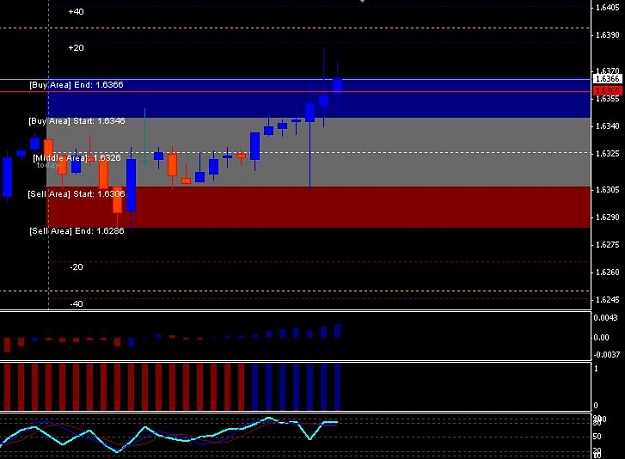Screen dimensions: 625x459
Task: Click the 1.6305 price axis value
Action: click(607, 190)
